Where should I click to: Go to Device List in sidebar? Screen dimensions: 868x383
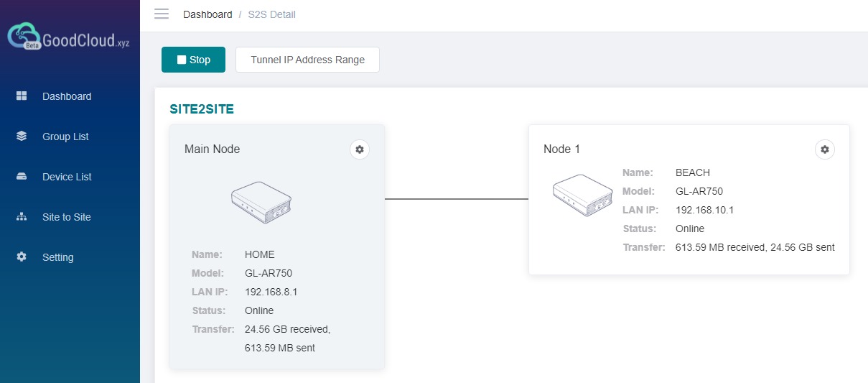tap(67, 177)
